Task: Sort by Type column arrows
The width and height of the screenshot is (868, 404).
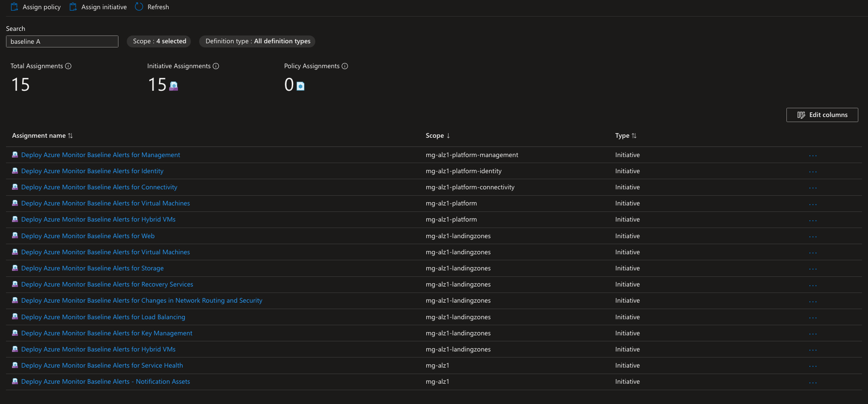Action: click(x=634, y=135)
